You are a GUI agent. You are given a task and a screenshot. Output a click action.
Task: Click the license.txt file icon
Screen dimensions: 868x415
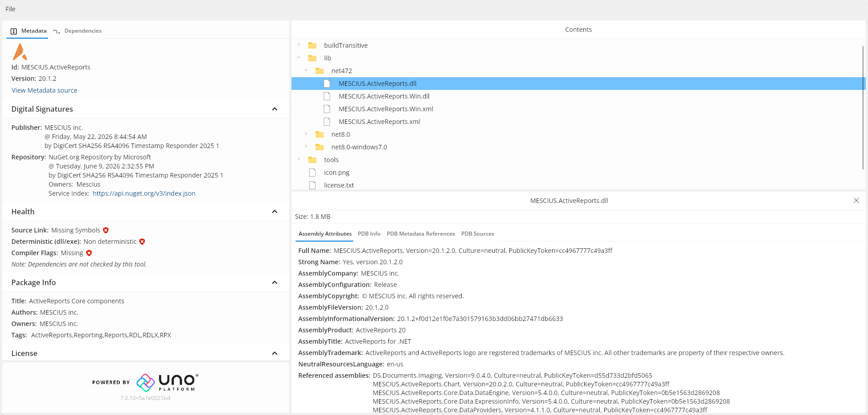click(312, 185)
